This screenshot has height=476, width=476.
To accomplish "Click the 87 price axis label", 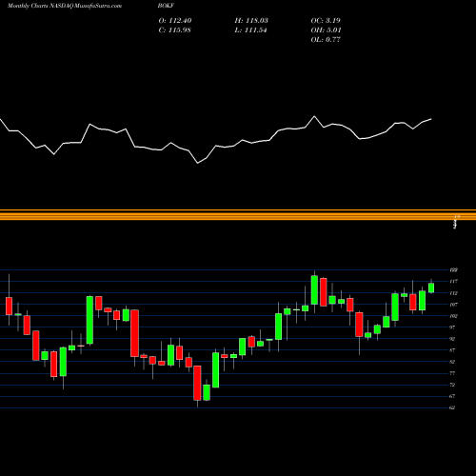I will click(x=452, y=350).
